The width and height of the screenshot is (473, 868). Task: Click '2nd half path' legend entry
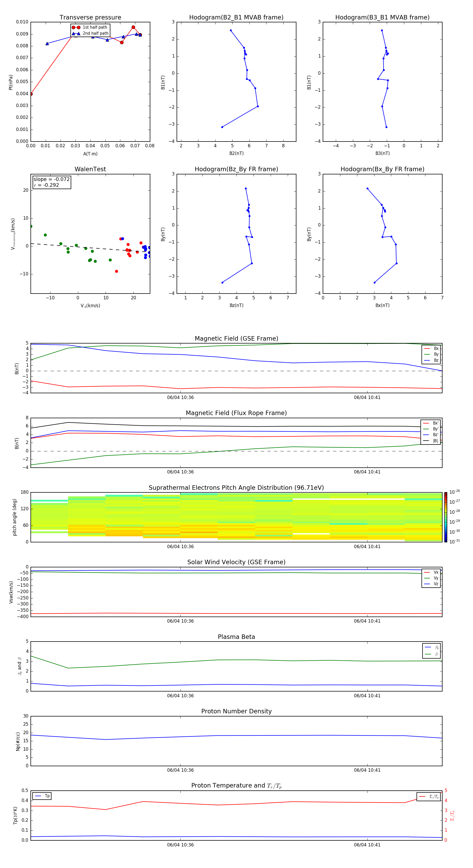(90, 33)
